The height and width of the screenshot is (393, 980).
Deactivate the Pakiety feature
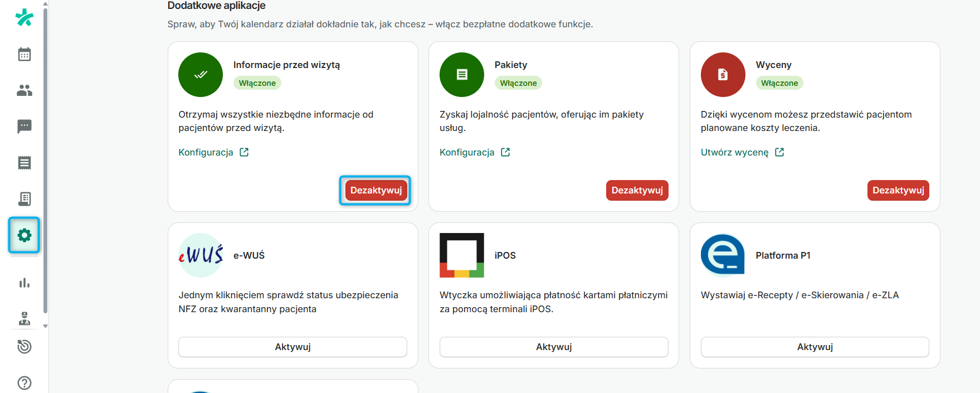tap(637, 190)
